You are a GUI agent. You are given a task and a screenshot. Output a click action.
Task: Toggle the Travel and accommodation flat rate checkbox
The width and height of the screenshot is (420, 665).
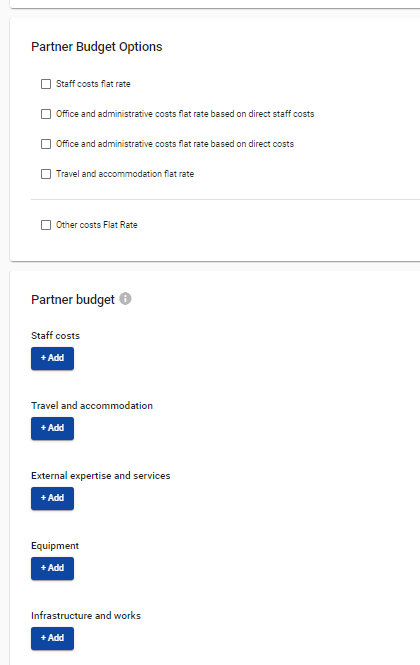click(46, 174)
